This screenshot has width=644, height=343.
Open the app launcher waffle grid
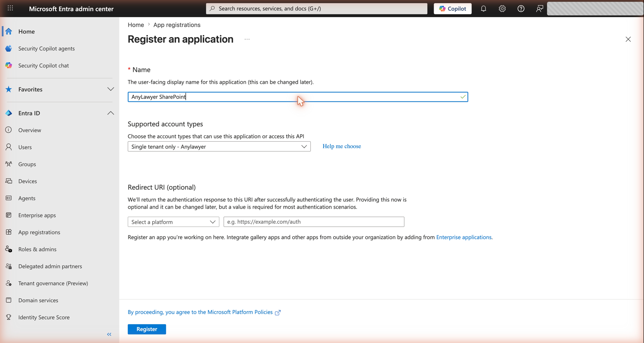[x=10, y=8]
